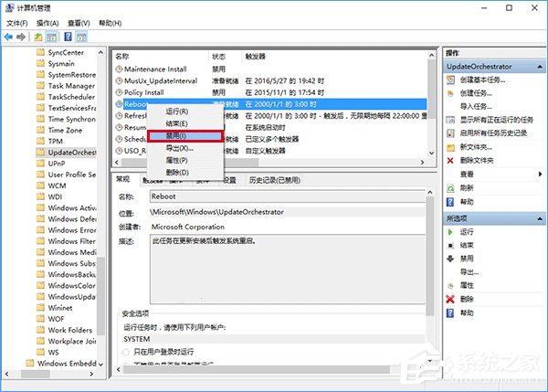Click the Back arrow in the toolbar

8,37
